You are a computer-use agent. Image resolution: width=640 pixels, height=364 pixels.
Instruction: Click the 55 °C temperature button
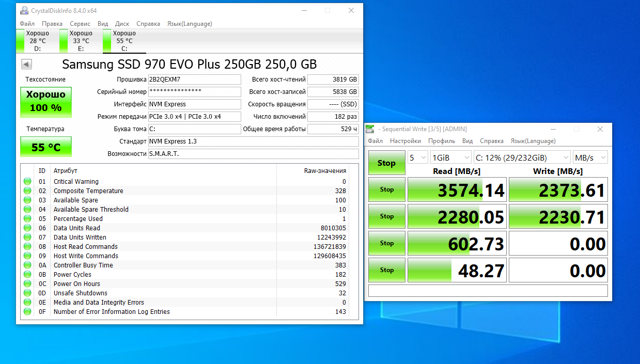pos(46,147)
